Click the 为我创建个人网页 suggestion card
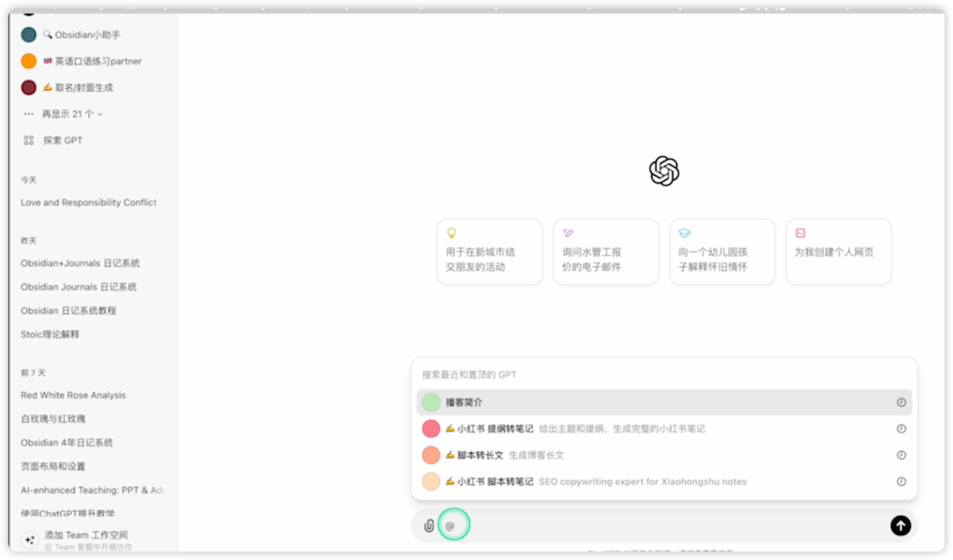 838,251
